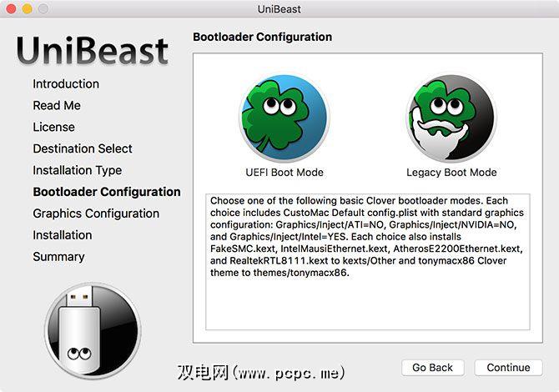This screenshot has width=559, height=392.
Task: Open the Read Me step
Action: point(57,106)
